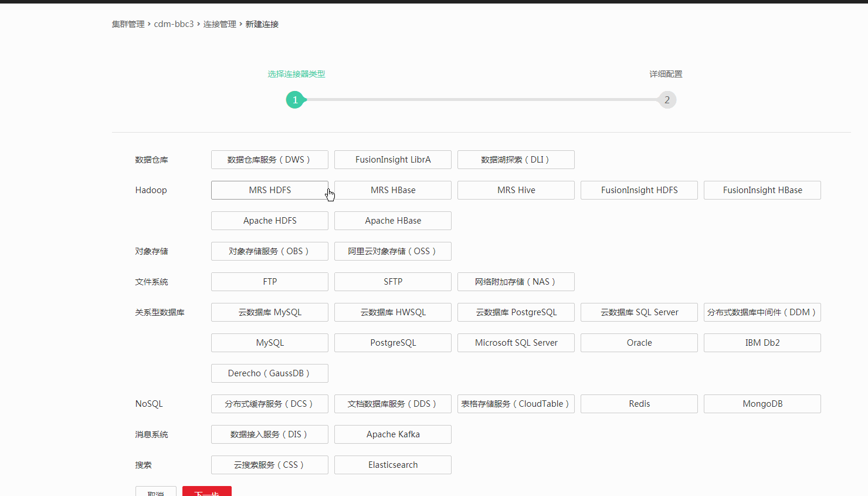
Task: Pick the Apache HBase connector
Action: click(x=393, y=221)
